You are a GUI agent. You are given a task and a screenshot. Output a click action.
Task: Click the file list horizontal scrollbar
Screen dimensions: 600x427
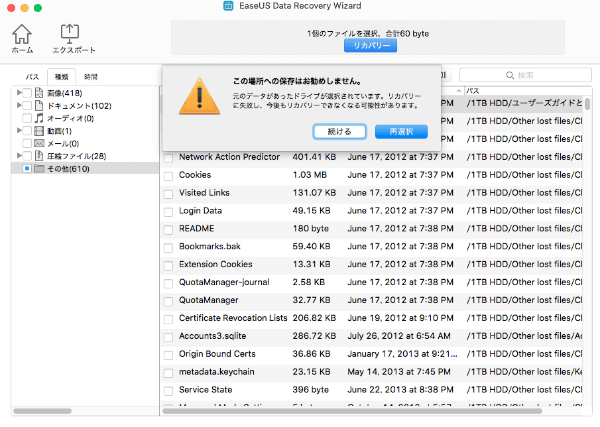[352, 411]
